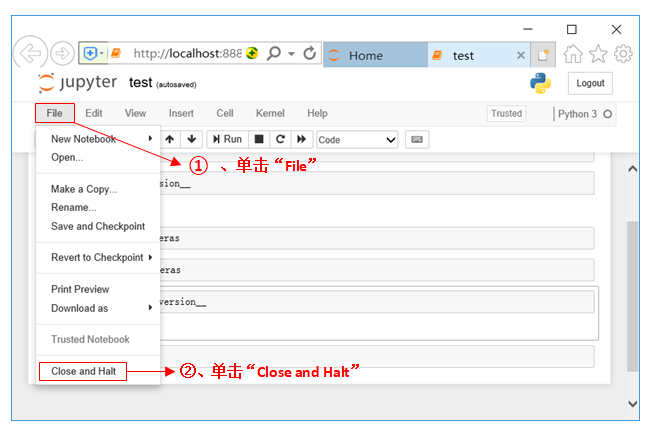Expand the Revert to Checkpoint submenu

[x=98, y=258]
